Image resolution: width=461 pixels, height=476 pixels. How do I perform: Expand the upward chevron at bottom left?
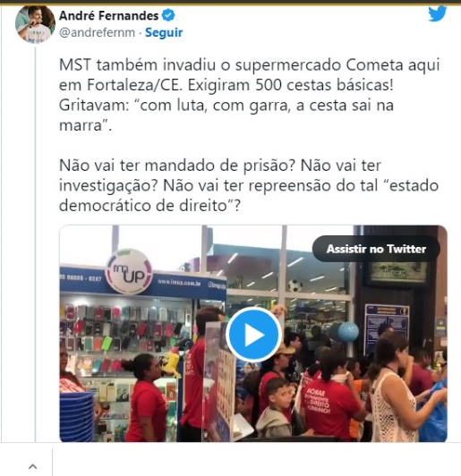click(33, 466)
